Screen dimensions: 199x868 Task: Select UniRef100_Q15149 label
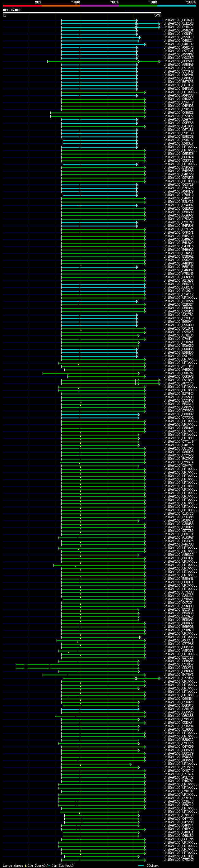pyautogui.click(x=178, y=798)
